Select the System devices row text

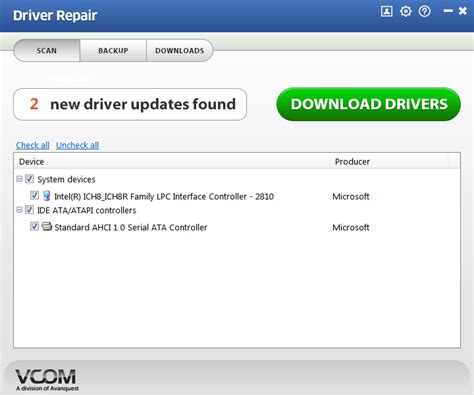(x=66, y=179)
